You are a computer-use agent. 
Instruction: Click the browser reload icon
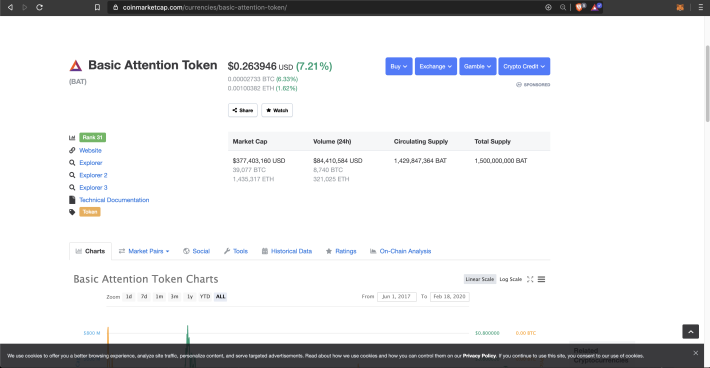tap(39, 7)
